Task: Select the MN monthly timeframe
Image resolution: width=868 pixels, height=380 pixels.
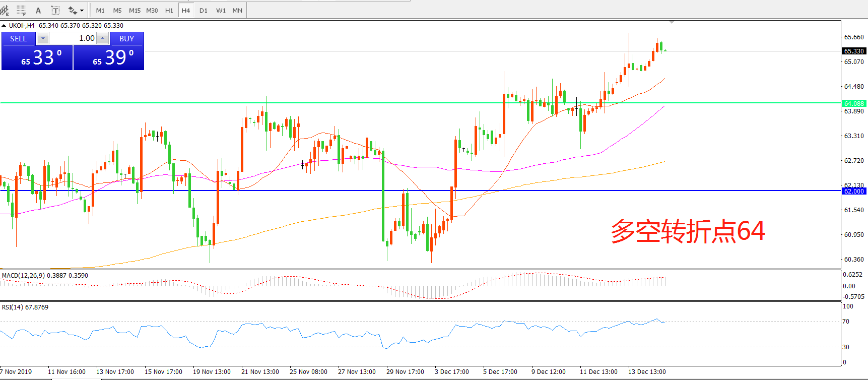Action: [237, 10]
